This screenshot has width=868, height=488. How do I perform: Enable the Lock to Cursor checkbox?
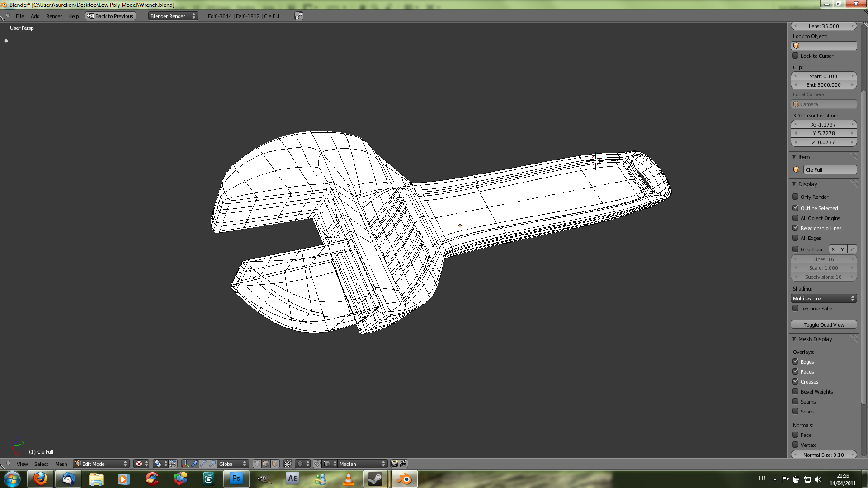[795, 56]
